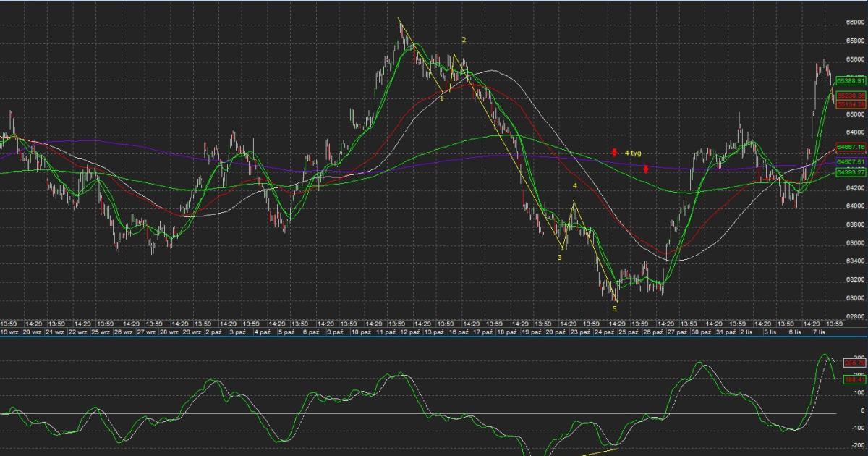Click the 66000 level on price axis

point(856,22)
